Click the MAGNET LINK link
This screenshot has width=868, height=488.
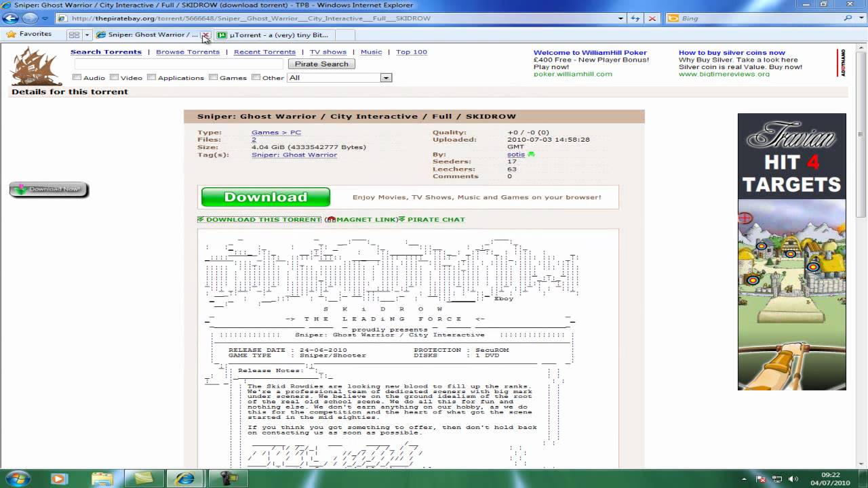pyautogui.click(x=367, y=220)
